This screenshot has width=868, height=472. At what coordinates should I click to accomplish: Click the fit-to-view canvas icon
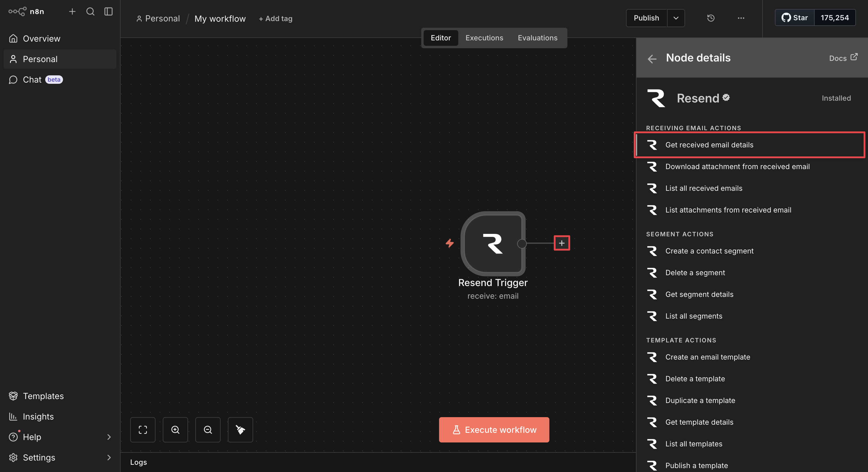[143, 430]
